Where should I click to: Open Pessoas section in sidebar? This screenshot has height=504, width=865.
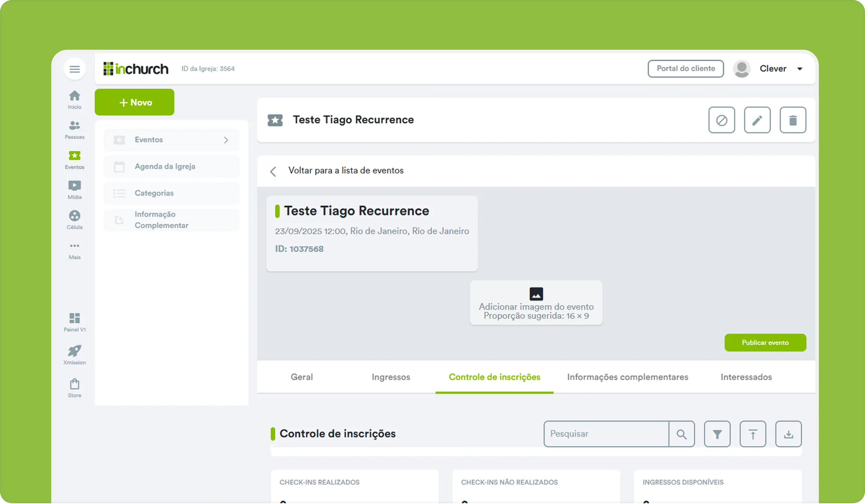click(75, 130)
